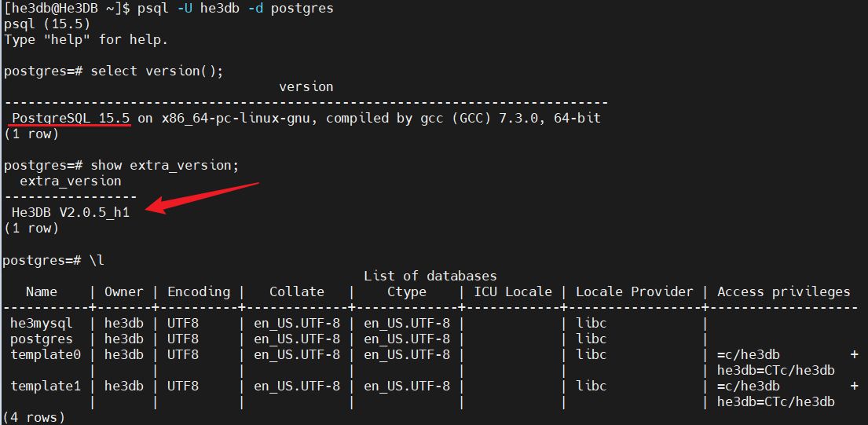868x425 pixels.
Task: Click the Locale Provider column header
Action: pyautogui.click(x=635, y=291)
